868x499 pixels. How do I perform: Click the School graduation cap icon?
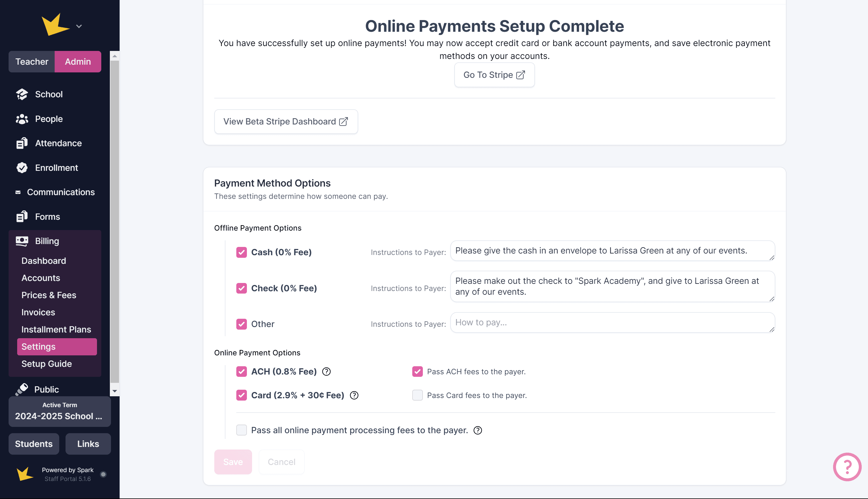[22, 94]
